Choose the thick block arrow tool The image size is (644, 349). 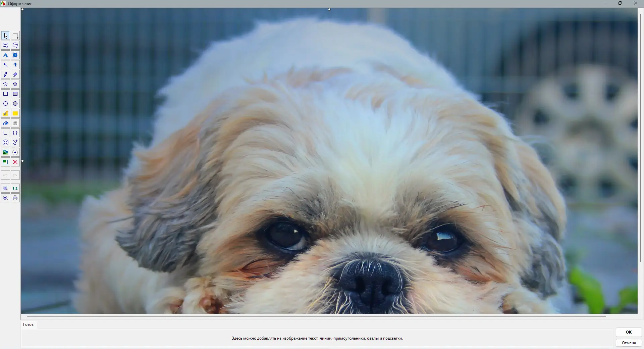(15, 65)
